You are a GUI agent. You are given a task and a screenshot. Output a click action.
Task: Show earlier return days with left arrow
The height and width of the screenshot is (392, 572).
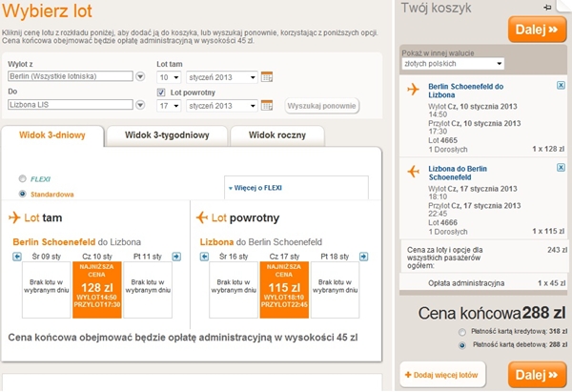click(x=204, y=257)
